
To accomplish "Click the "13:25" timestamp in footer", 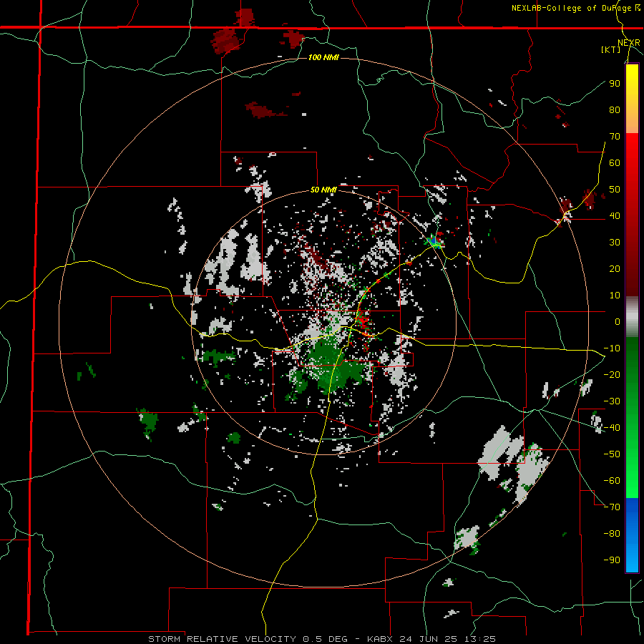I will tap(479, 639).
